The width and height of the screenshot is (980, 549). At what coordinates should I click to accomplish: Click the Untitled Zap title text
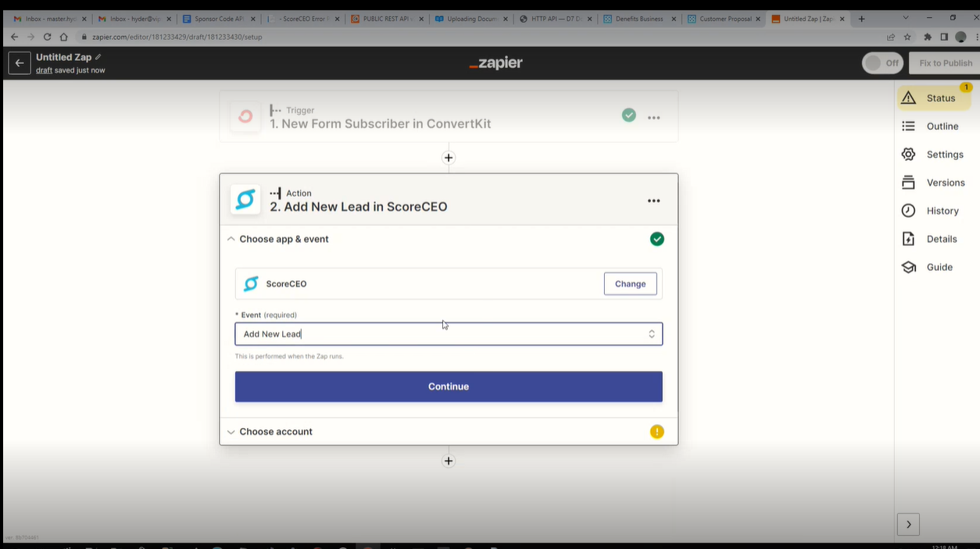pyautogui.click(x=63, y=57)
